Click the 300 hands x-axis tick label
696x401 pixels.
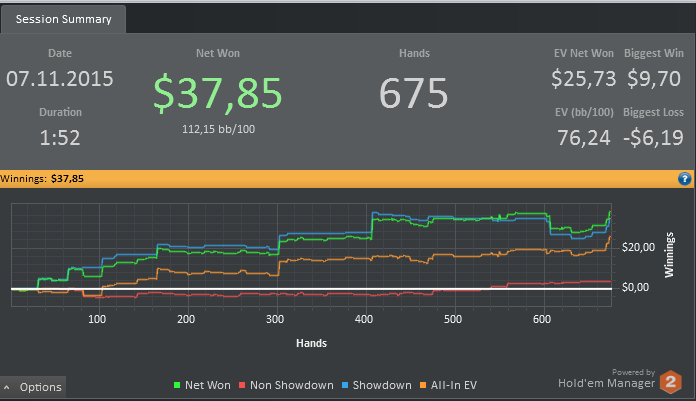click(275, 319)
